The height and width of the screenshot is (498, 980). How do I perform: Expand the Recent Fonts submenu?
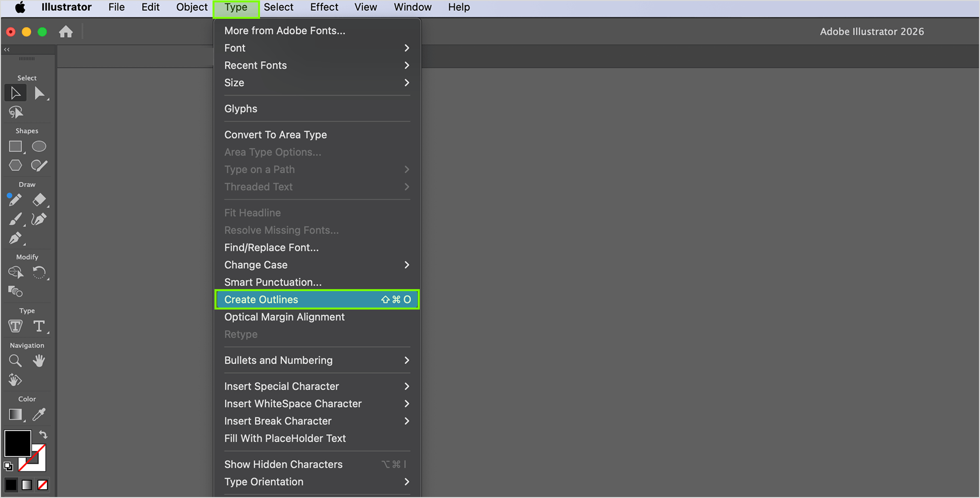(317, 65)
